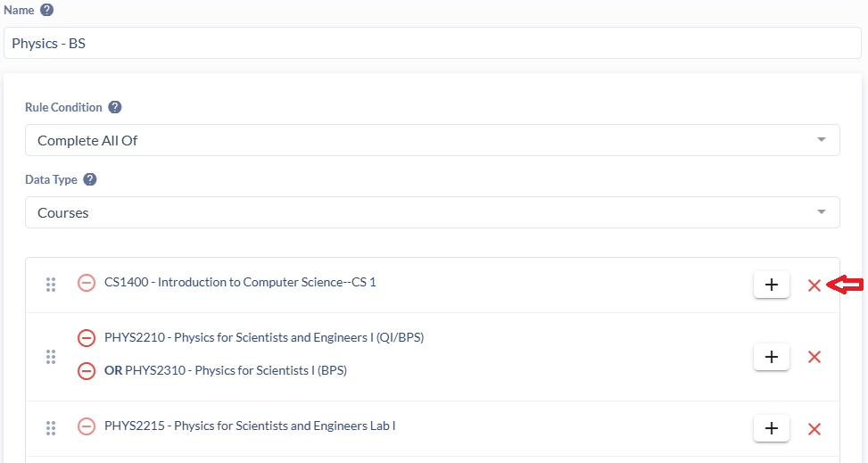Remove PHYS2215 course with minus icon
This screenshot has width=868, height=463.
point(87,426)
